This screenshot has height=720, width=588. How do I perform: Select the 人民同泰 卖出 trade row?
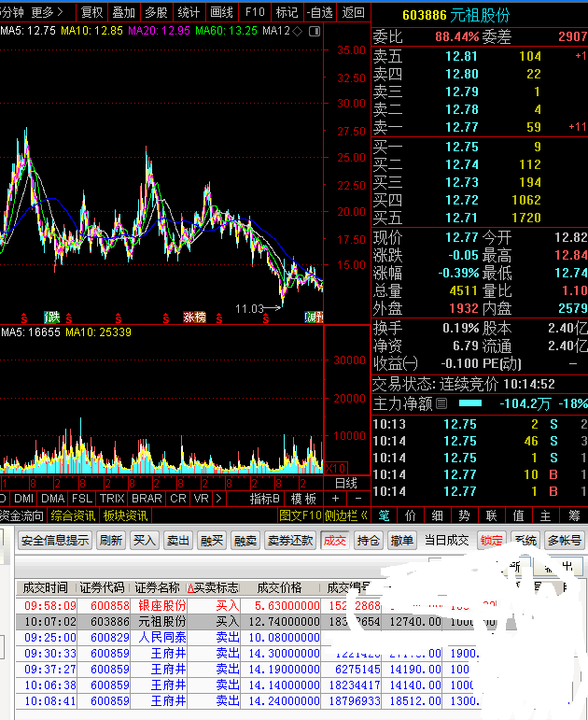pyautogui.click(x=257, y=637)
